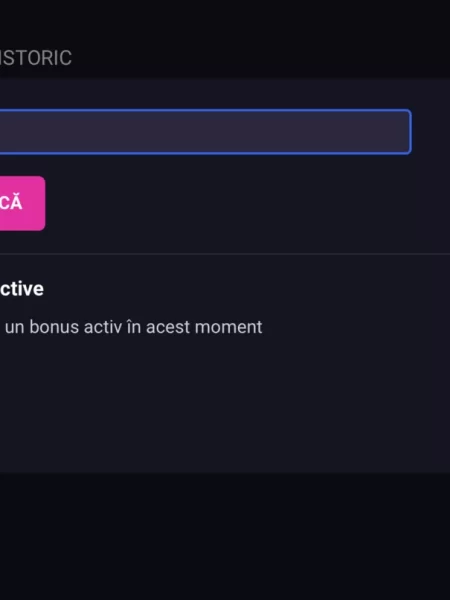Screen dimensions: 450x600
Task: Click the blank area right of the 'ctive' heading
Action: click(x=245, y=289)
